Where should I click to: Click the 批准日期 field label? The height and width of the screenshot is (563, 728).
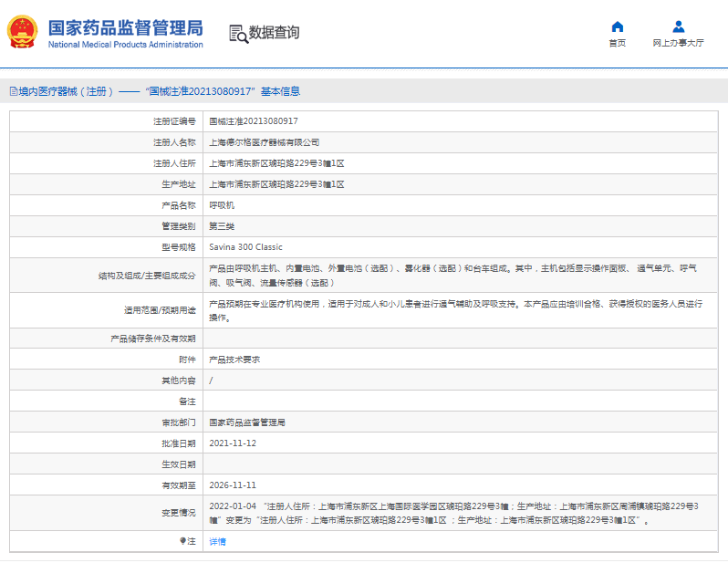coord(179,443)
